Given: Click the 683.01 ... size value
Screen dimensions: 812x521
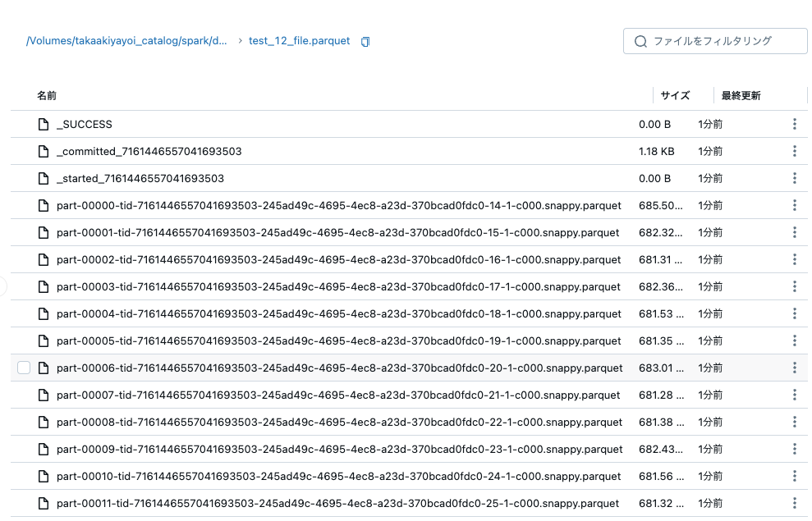Looking at the screenshot, I should (661, 368).
